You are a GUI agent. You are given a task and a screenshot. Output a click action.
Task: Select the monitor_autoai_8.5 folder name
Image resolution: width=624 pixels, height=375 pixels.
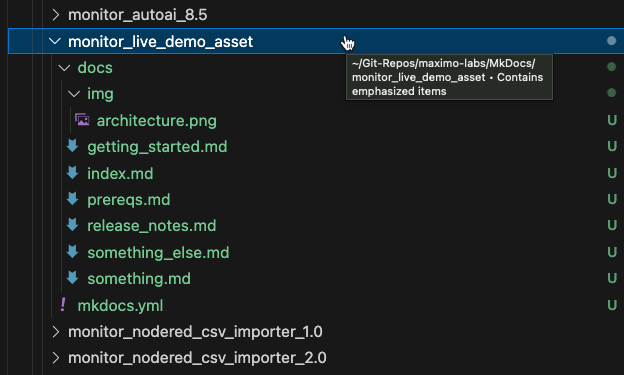138,15
